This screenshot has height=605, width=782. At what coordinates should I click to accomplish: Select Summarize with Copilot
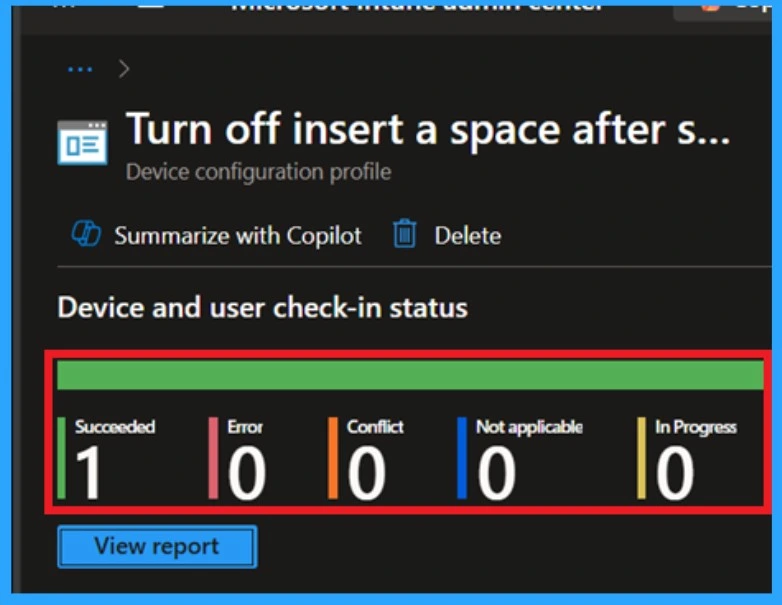click(x=237, y=236)
